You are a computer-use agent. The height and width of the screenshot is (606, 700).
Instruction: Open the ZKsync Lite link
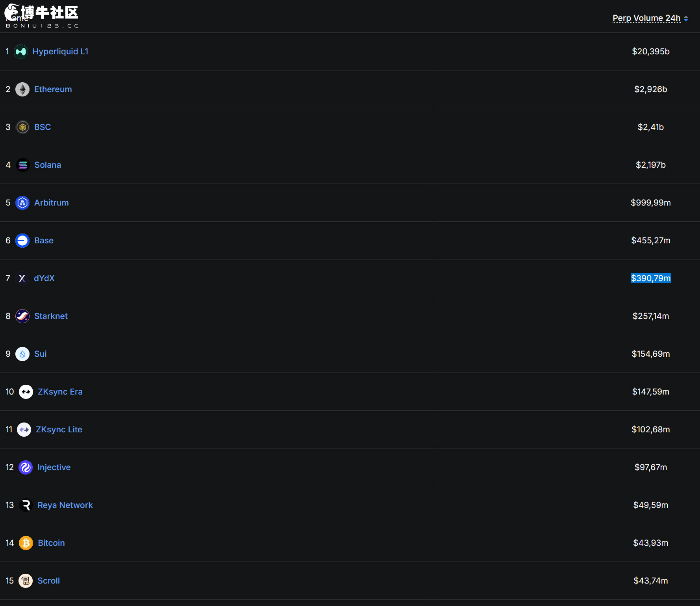point(59,430)
